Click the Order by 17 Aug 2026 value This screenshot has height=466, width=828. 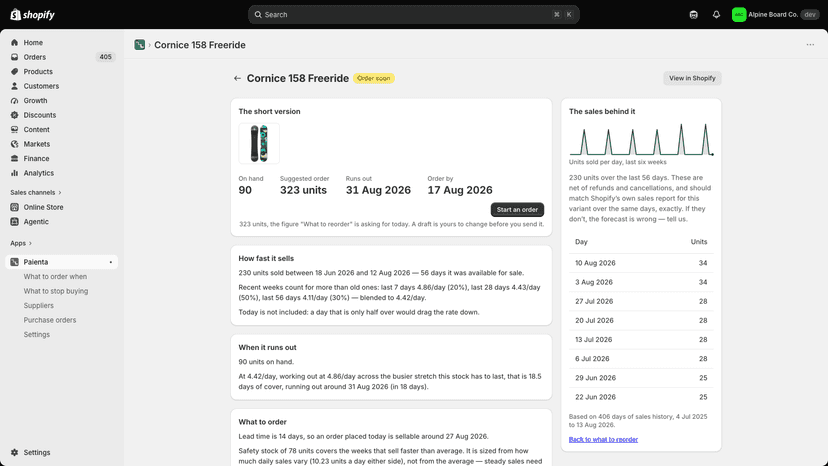[460, 190]
